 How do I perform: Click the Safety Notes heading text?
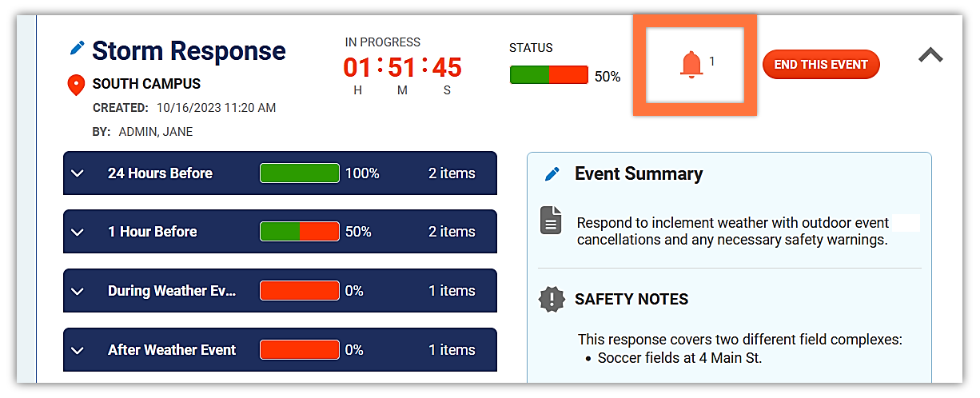(631, 300)
